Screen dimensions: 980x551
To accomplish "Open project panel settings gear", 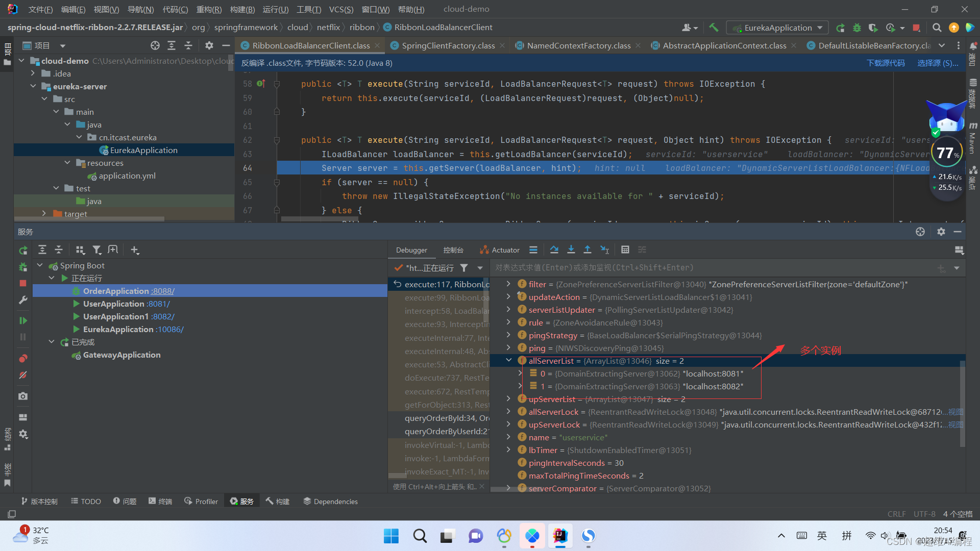I will point(209,45).
